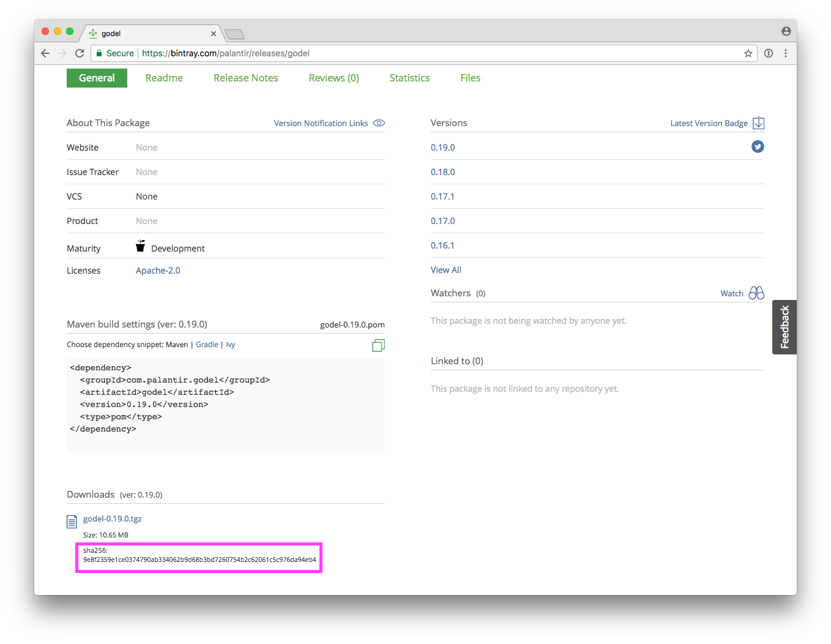Click the file icon beside godel-0.19.0.tgz

click(x=72, y=521)
